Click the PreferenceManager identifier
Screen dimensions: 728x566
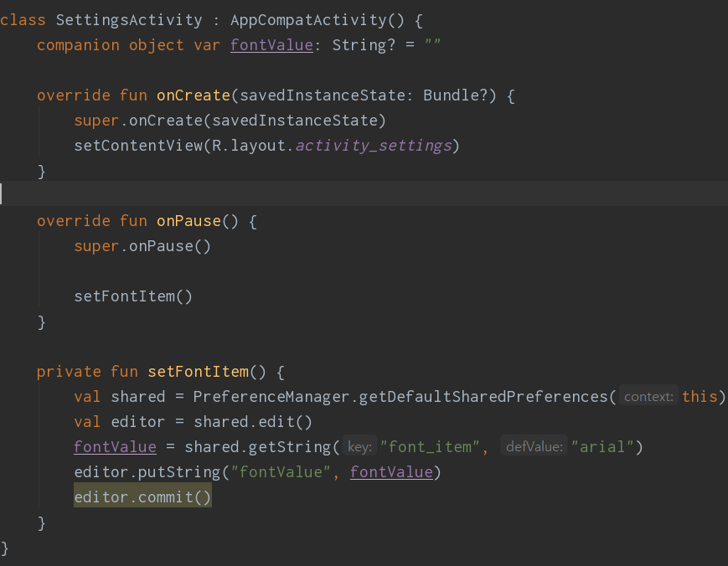[271, 397]
